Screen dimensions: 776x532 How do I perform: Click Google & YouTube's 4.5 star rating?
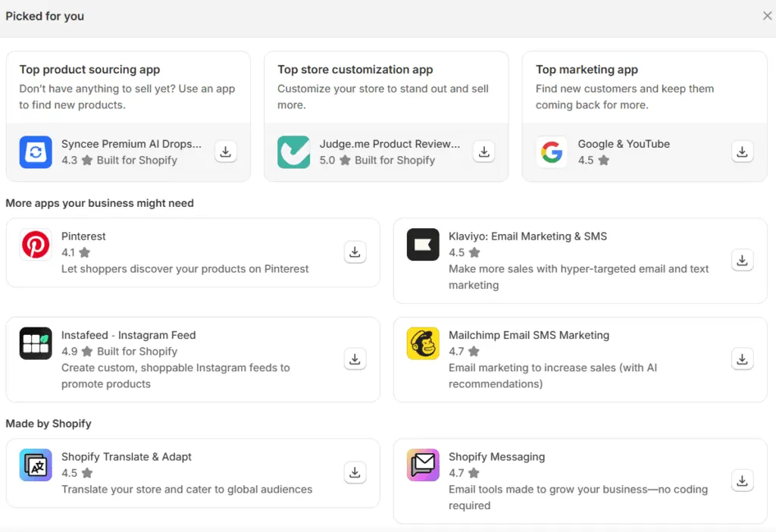(x=593, y=161)
